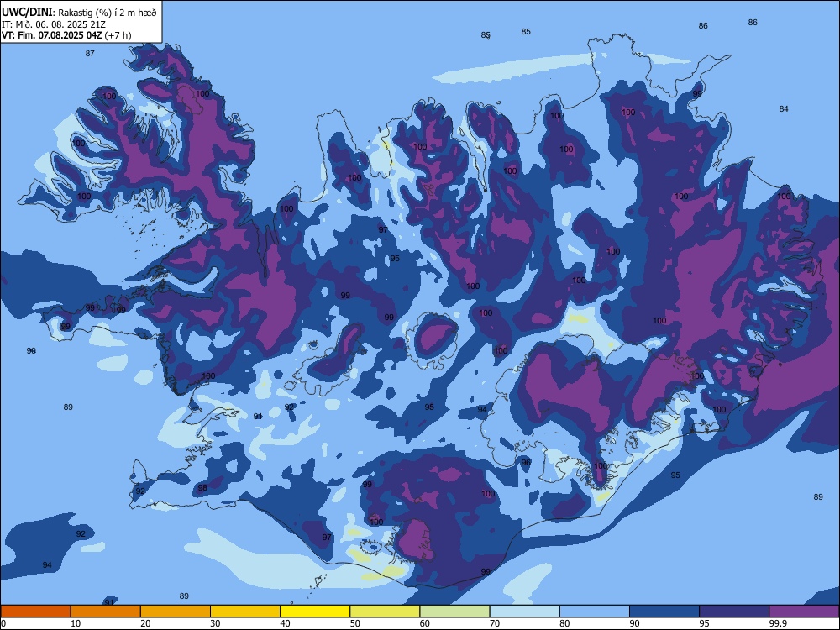The width and height of the screenshot is (840, 630).
Task: Click the humidity value '96' on the map
Action: tap(526, 462)
